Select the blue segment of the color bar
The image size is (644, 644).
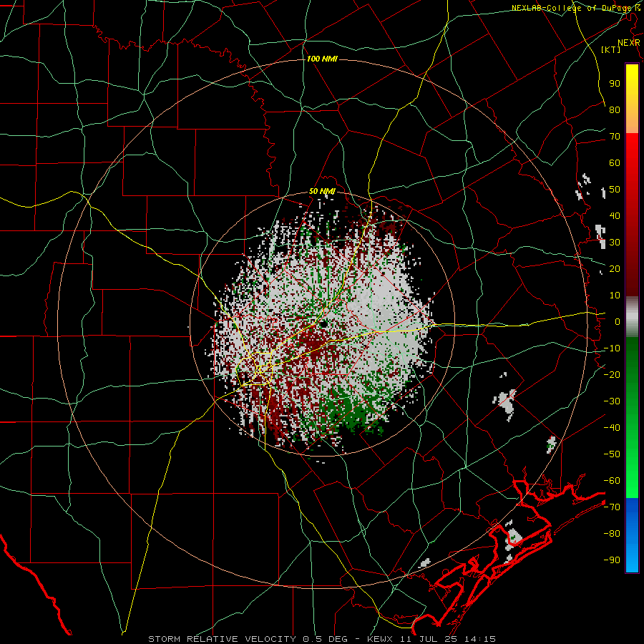(632, 535)
